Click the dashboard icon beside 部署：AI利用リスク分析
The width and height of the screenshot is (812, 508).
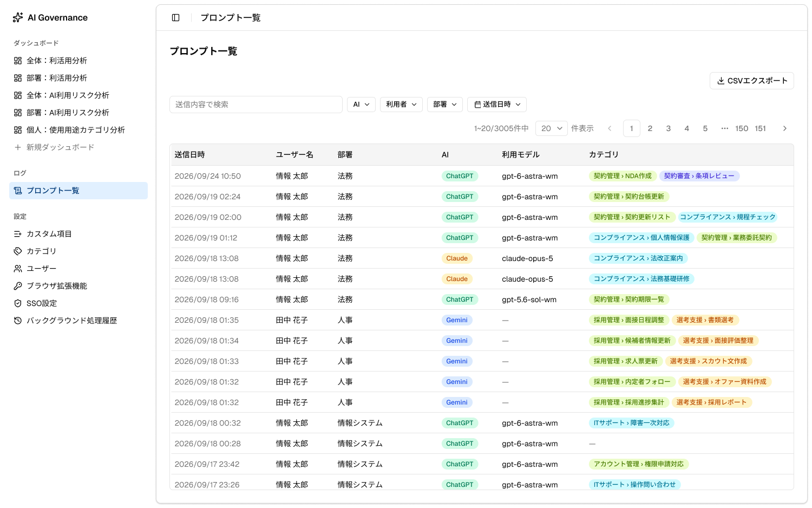[x=18, y=113]
